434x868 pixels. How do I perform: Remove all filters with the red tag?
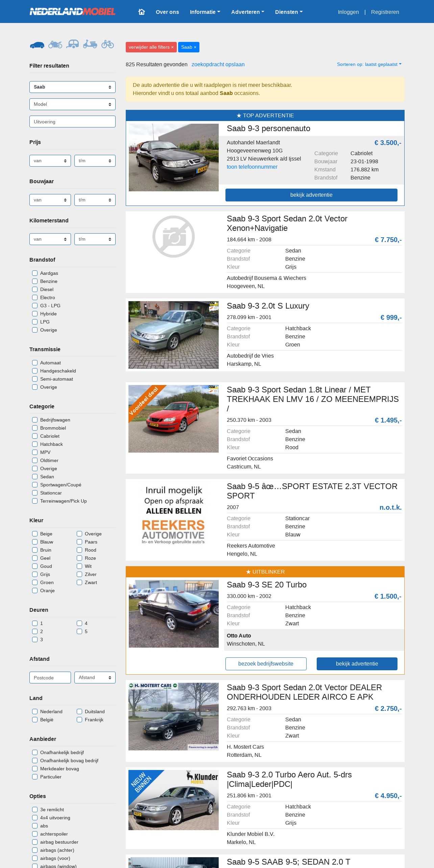[x=151, y=47]
